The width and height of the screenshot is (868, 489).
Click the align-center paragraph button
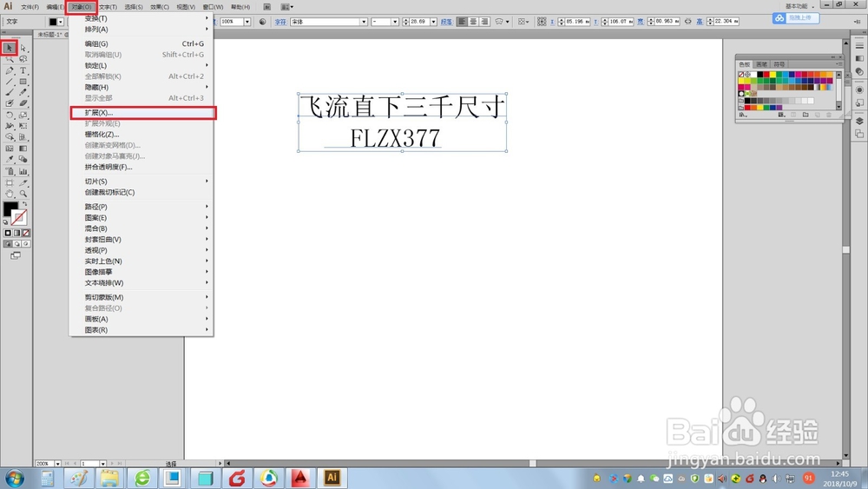(x=473, y=22)
